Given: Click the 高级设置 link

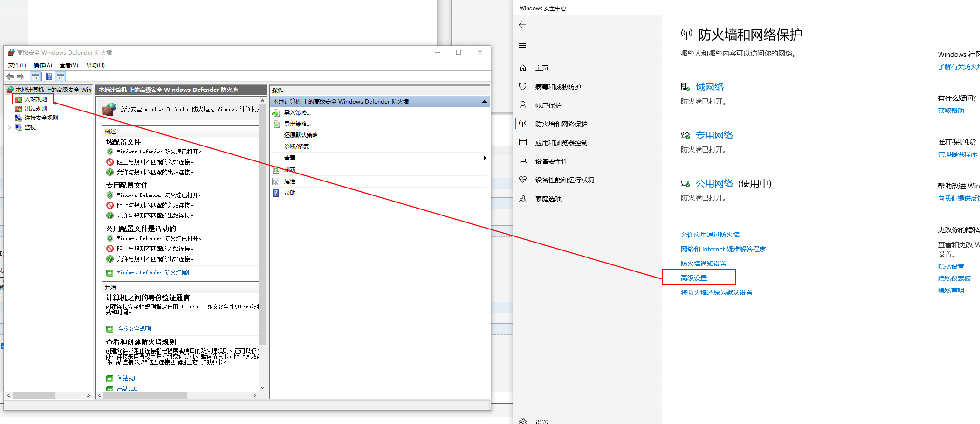Looking at the screenshot, I should 694,278.
